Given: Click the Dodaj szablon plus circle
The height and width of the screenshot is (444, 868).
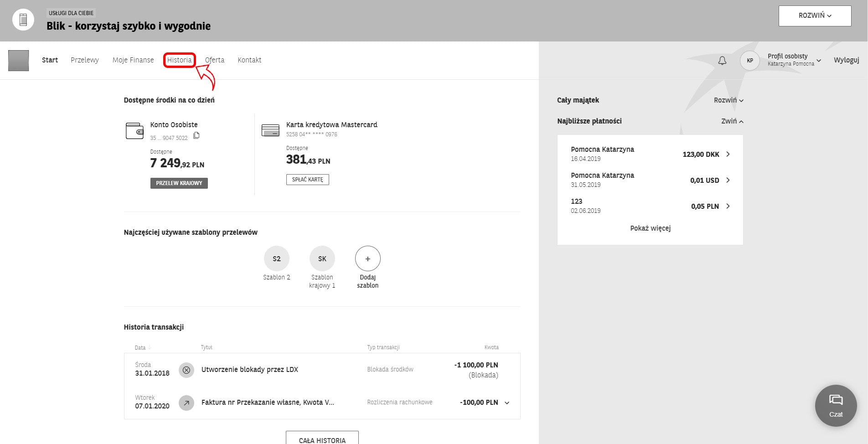Looking at the screenshot, I should pyautogui.click(x=367, y=258).
